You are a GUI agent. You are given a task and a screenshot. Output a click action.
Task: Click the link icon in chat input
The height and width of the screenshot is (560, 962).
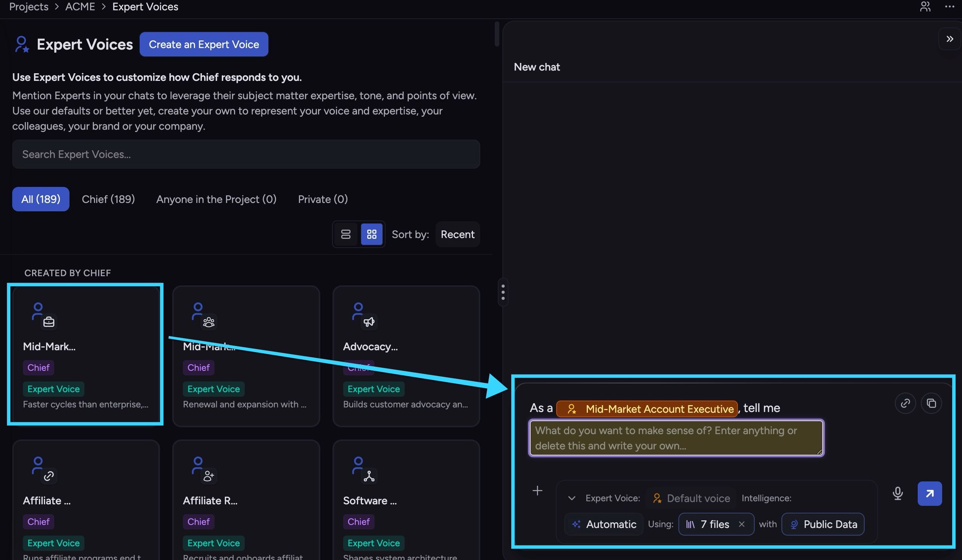pos(905,403)
